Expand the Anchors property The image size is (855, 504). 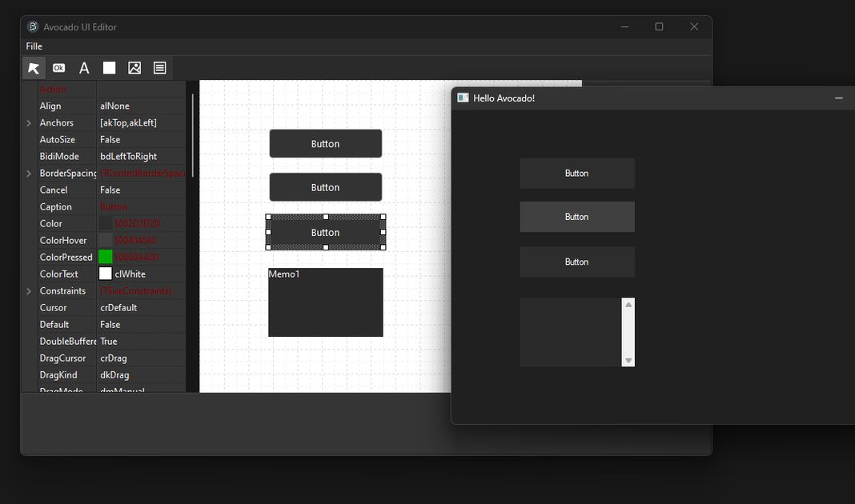[29, 123]
